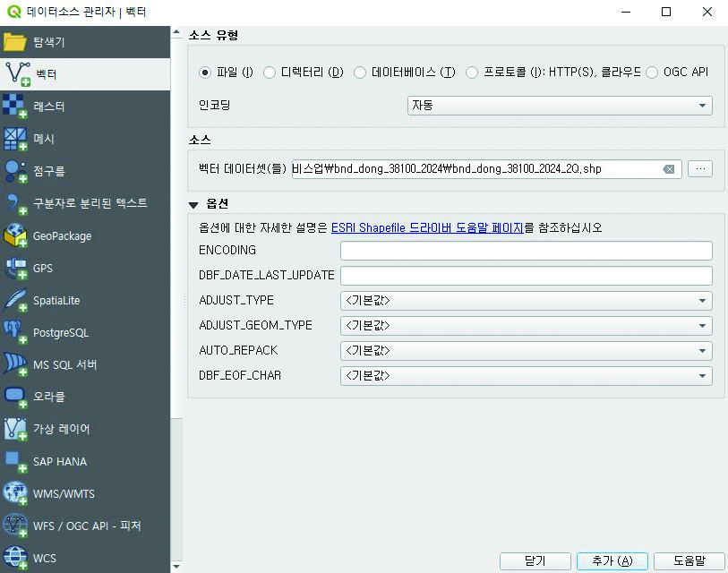
Task: Select the 점구름 point cloud icon
Action: pyautogui.click(x=15, y=171)
